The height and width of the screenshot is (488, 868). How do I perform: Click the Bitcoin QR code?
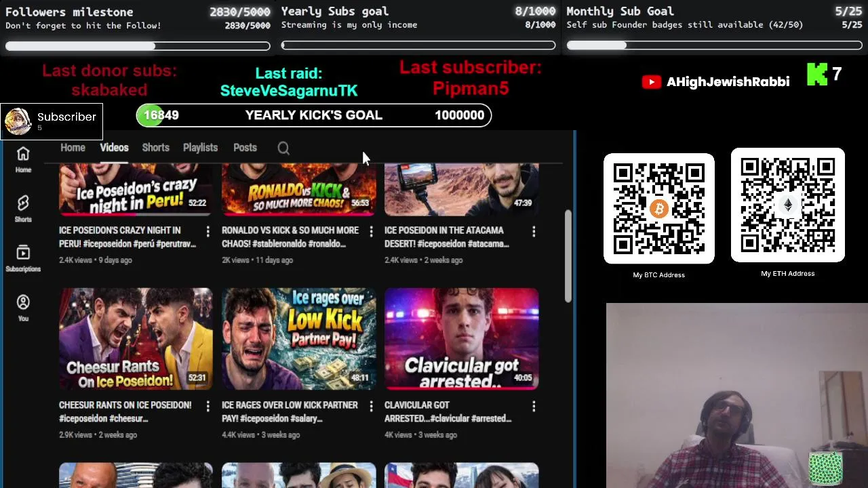point(659,209)
